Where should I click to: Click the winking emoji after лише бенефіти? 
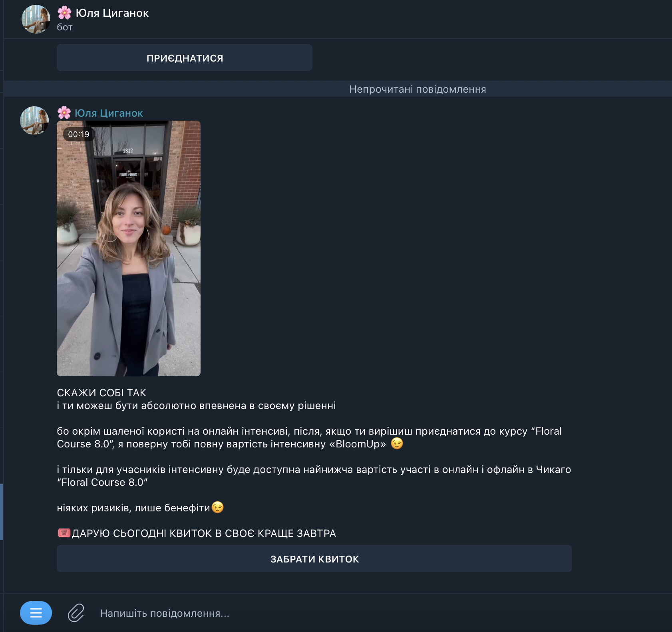pos(218,507)
